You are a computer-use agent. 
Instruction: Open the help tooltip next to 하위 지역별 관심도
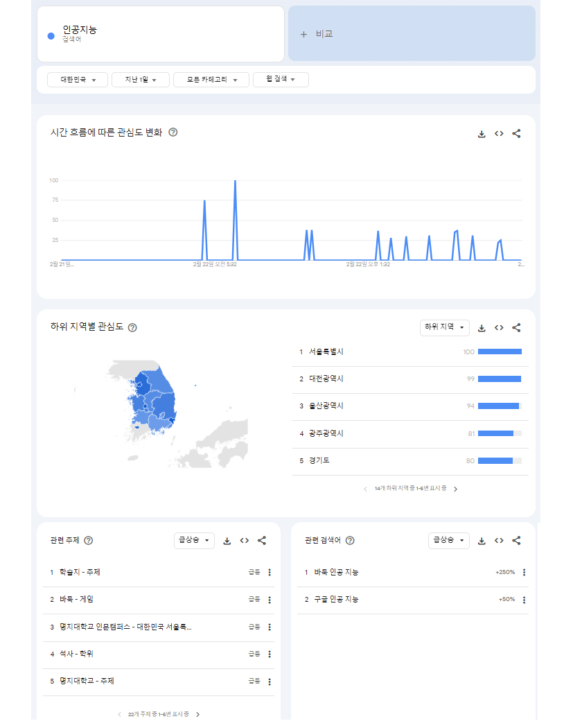coord(134,327)
